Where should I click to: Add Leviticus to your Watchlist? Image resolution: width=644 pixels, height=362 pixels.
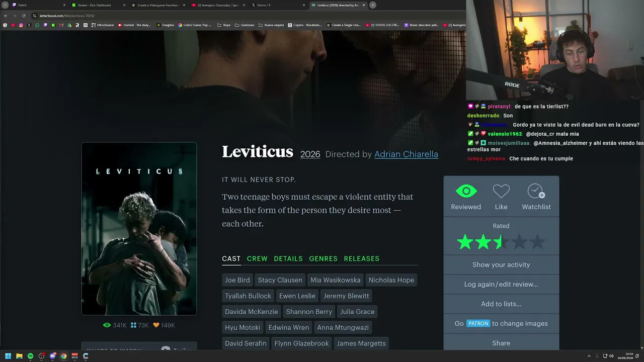[536, 192]
